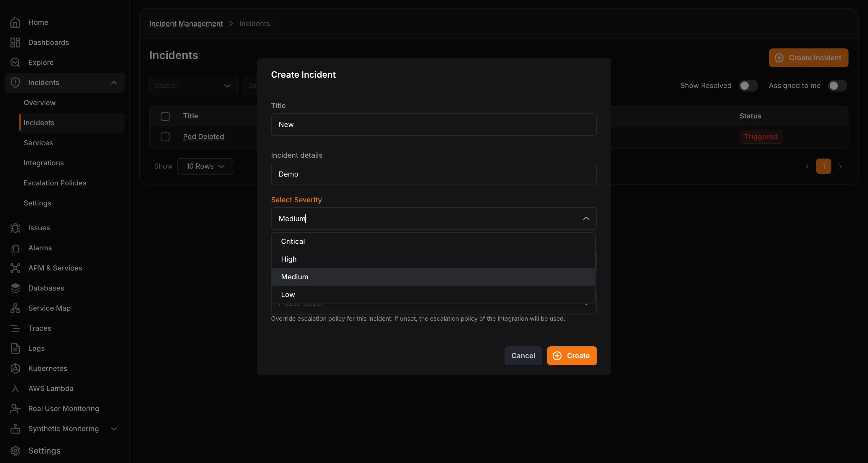
Task: Follow the Incident Management breadcrumb link
Action: (186, 24)
